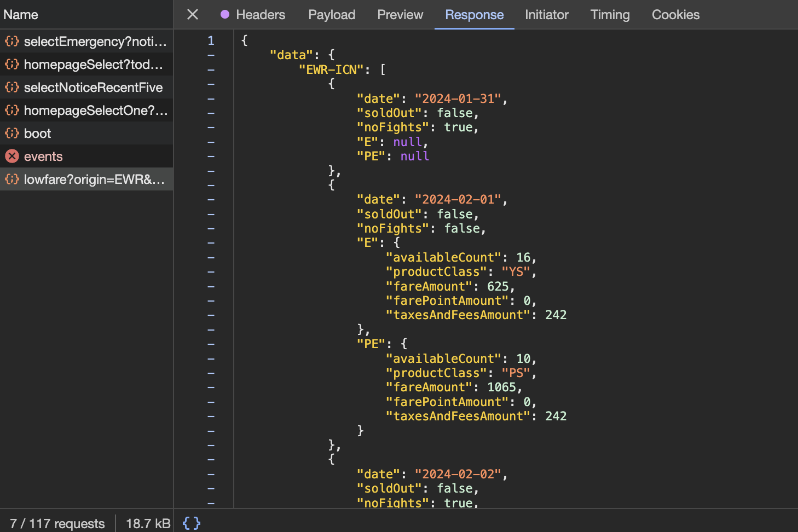Select the Response tab
Screen dimensions: 798x532
coord(475,15)
